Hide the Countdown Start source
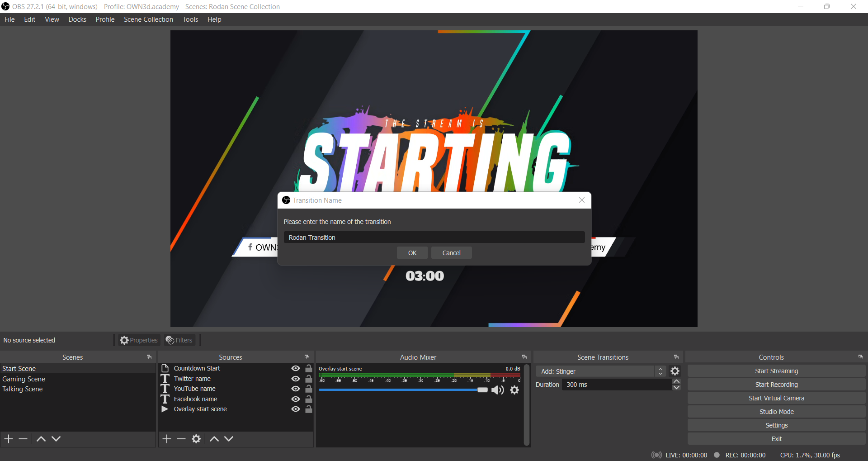Image resolution: width=868 pixels, height=461 pixels. 296,369
